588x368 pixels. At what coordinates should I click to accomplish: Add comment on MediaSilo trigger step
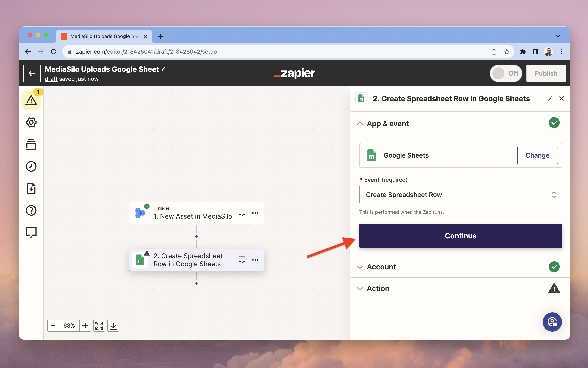[x=242, y=213]
